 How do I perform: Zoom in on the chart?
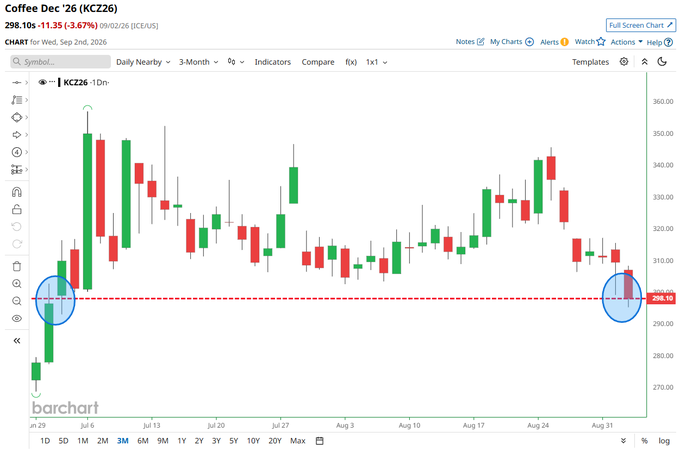(x=16, y=284)
